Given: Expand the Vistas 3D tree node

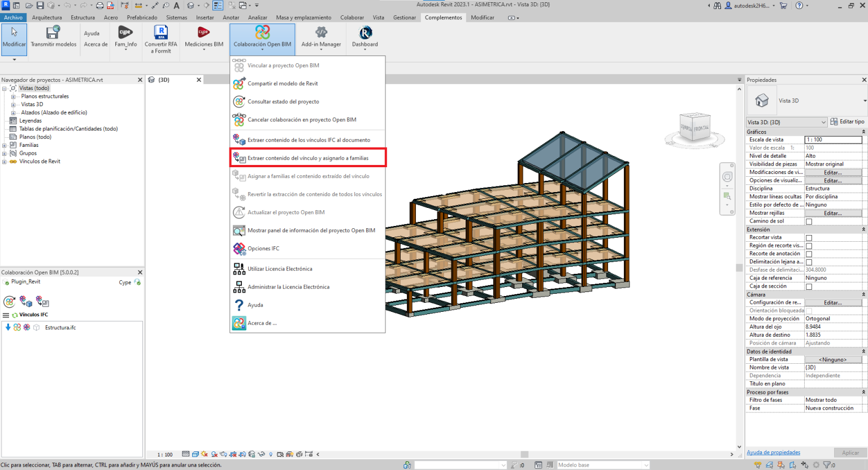Looking at the screenshot, I should [x=14, y=105].
